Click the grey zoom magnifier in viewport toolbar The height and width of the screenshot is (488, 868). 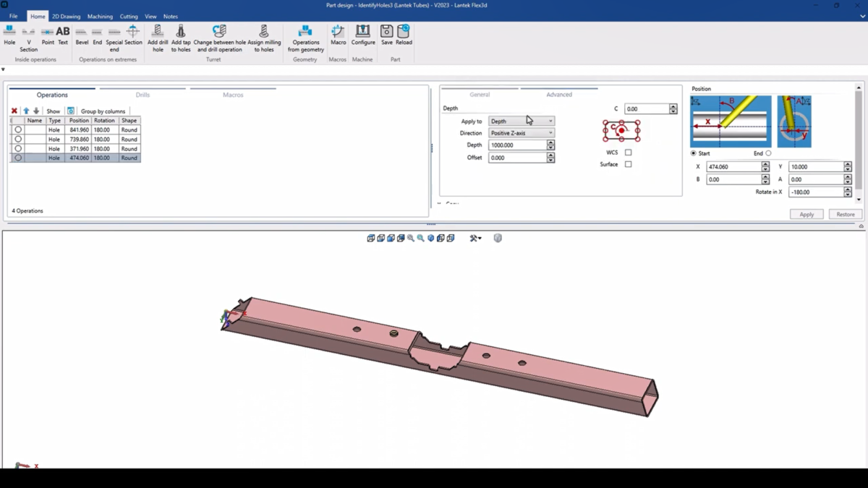click(x=411, y=238)
